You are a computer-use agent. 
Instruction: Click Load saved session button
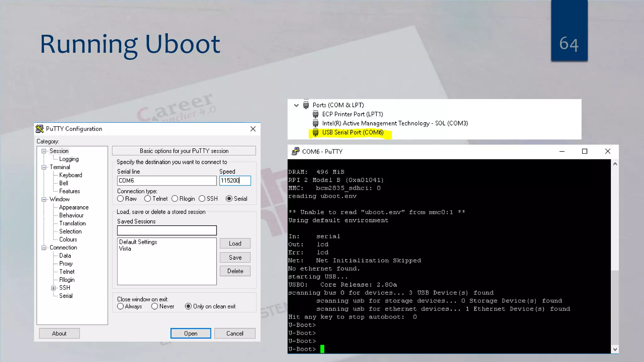[235, 244]
